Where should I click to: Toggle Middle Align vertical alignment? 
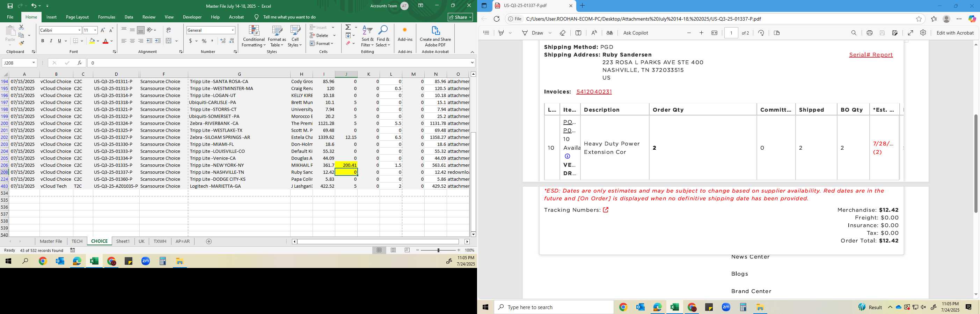pyautogui.click(x=132, y=30)
